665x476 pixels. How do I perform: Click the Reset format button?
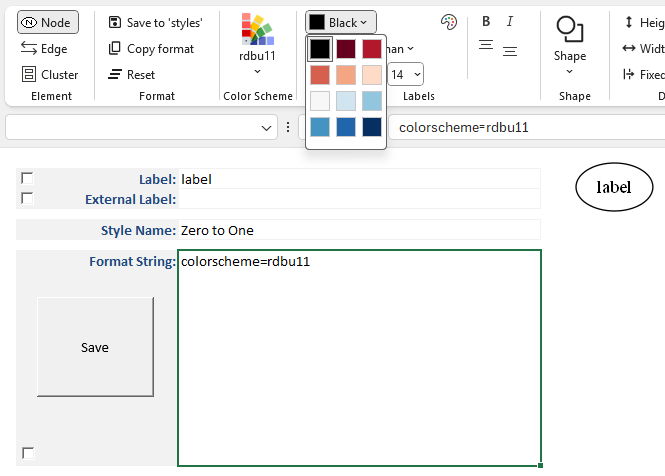pyautogui.click(x=131, y=74)
